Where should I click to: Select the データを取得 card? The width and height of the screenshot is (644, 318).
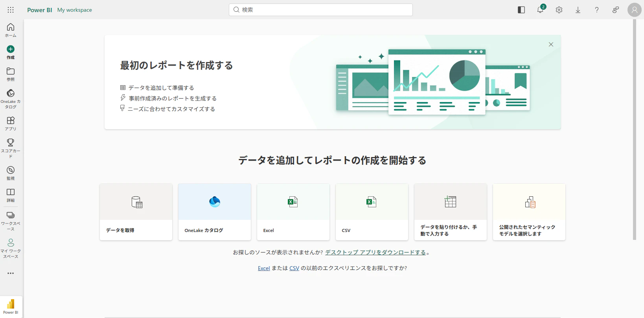coord(136,212)
